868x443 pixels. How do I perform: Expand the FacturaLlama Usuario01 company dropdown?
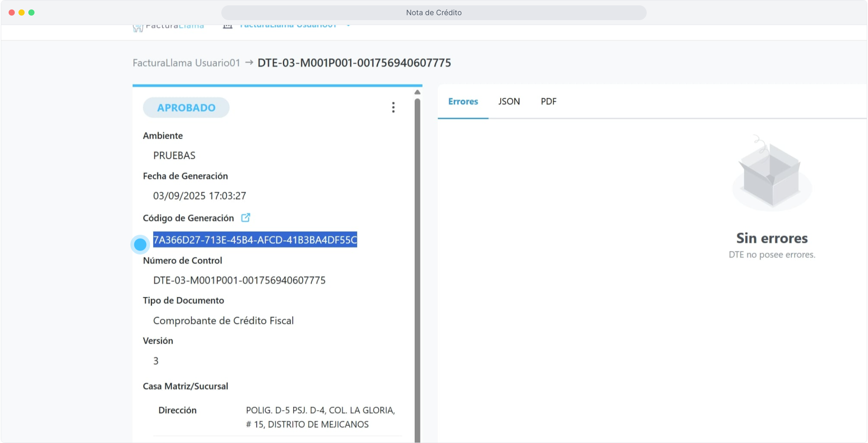click(x=348, y=26)
